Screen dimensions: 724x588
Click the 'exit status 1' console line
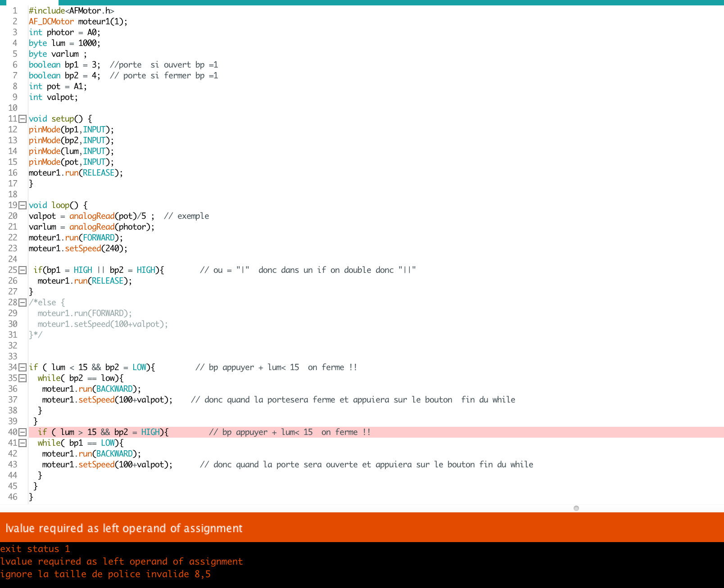coord(35,549)
